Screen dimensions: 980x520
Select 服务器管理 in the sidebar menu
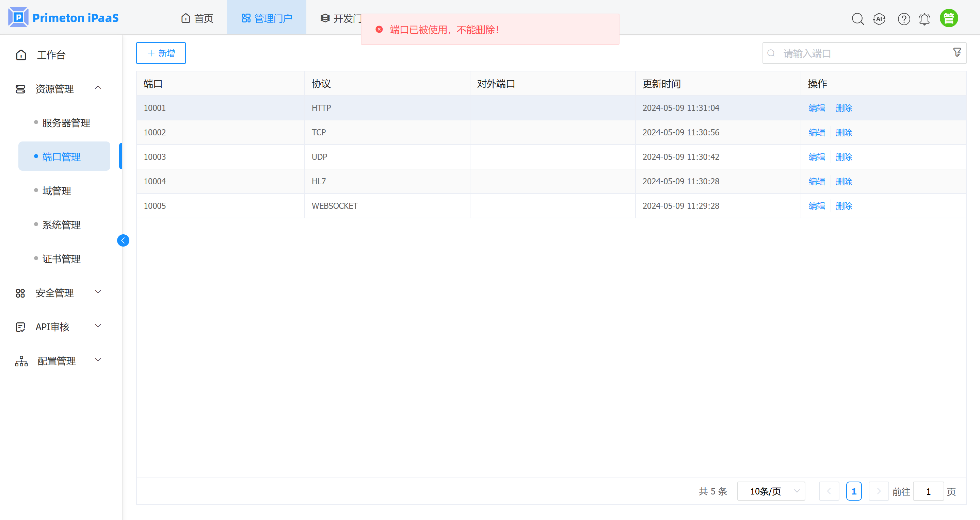point(66,122)
